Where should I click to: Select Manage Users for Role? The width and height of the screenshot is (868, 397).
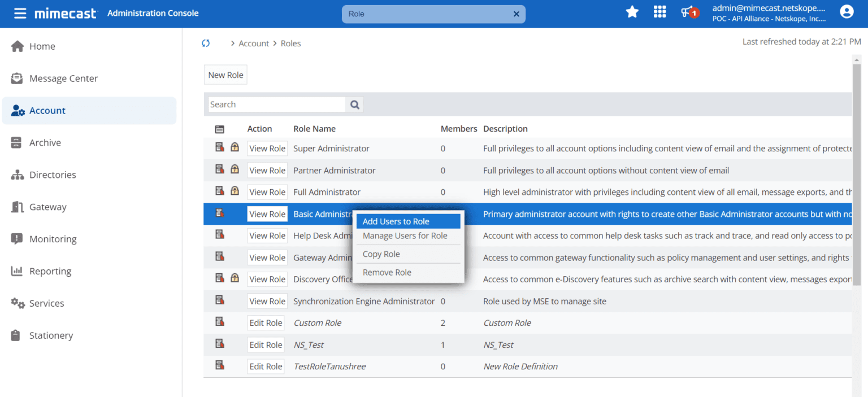click(405, 235)
